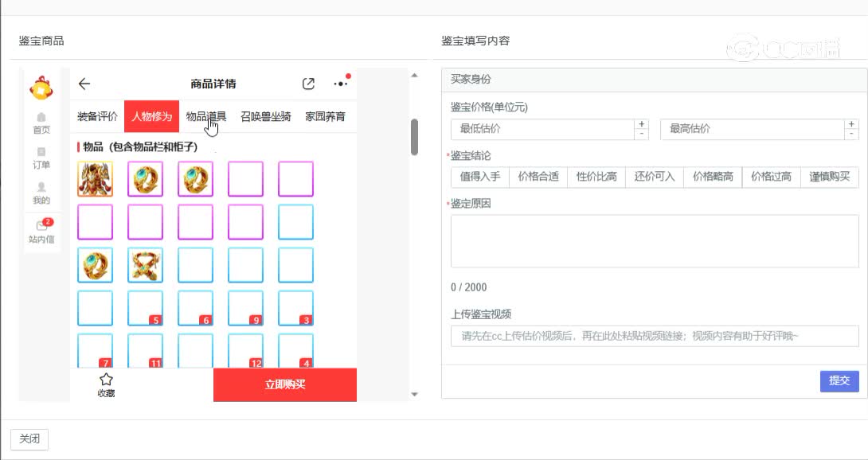Image resolution: width=868 pixels, height=460 pixels.
Task: Select the item slot with badge 6
Action: point(195,308)
